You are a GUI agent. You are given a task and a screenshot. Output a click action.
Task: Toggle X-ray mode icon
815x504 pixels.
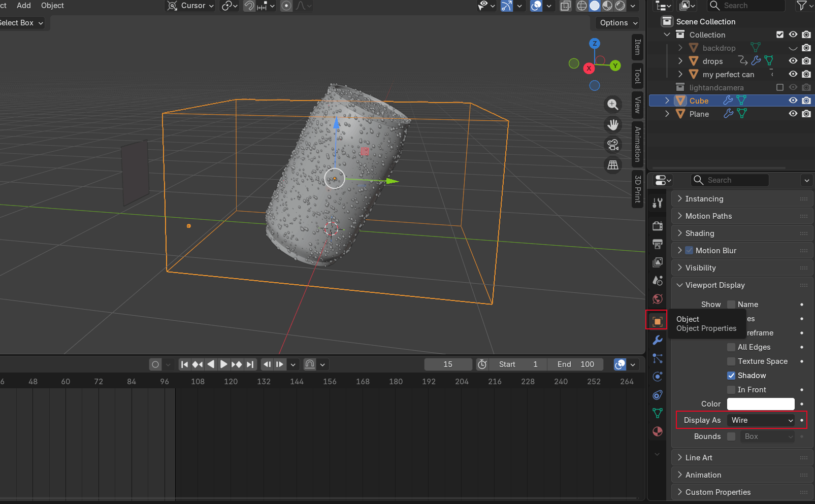tap(565, 6)
